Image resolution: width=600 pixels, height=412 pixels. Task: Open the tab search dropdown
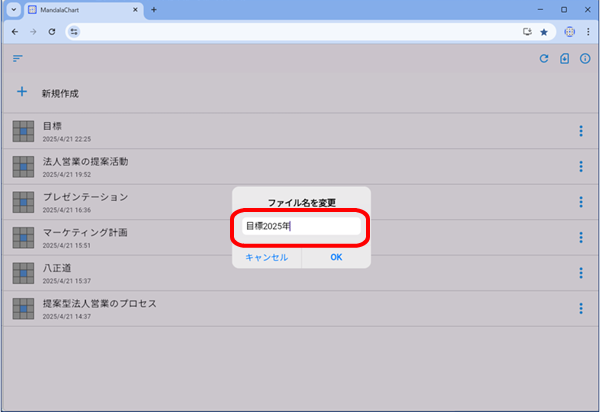click(14, 10)
